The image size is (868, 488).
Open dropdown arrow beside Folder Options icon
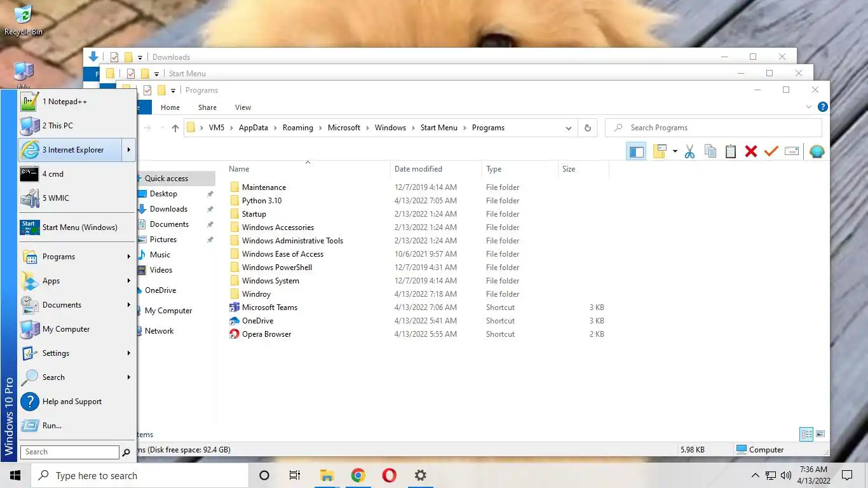pos(675,151)
